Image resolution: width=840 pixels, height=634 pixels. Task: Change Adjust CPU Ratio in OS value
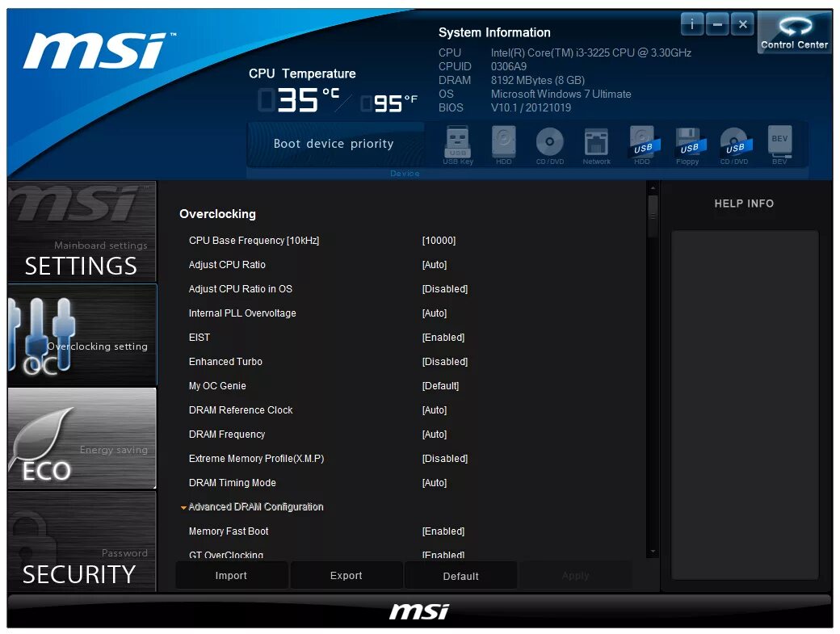[x=445, y=288]
